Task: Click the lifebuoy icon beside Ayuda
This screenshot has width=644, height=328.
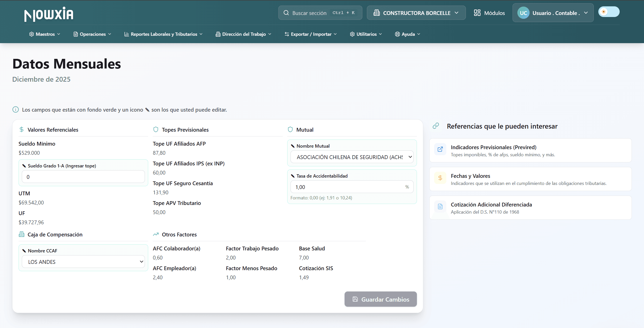Action: click(397, 34)
